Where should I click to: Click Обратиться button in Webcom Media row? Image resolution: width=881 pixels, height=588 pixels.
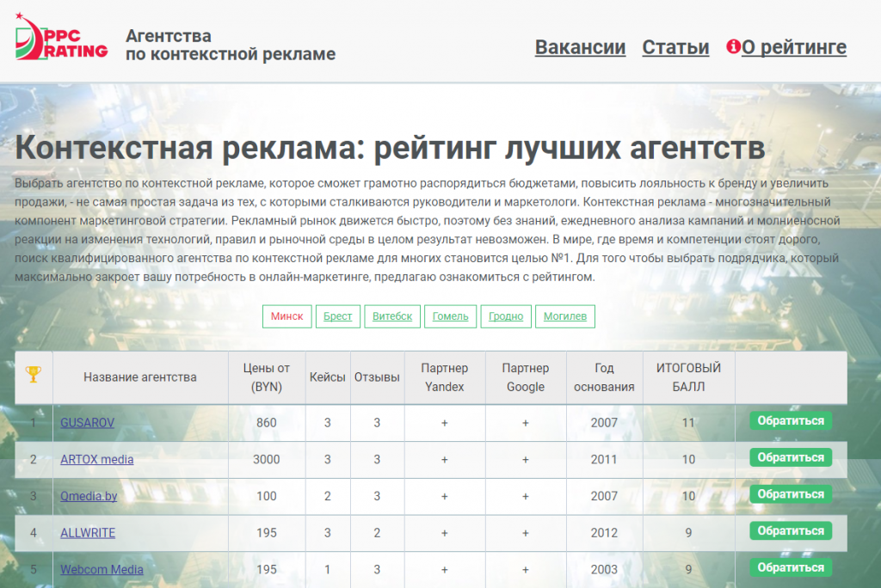pyautogui.click(x=791, y=567)
